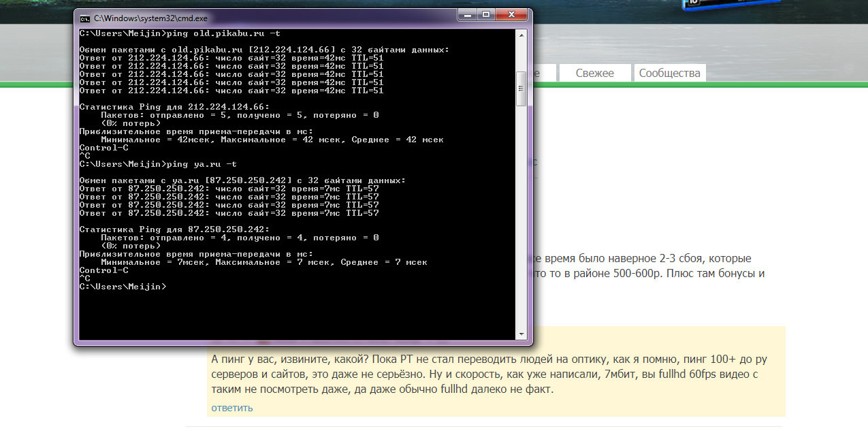The height and width of the screenshot is (431, 868).
Task: Click the 'ping ya.ru -t' command line
Action: click(159, 164)
